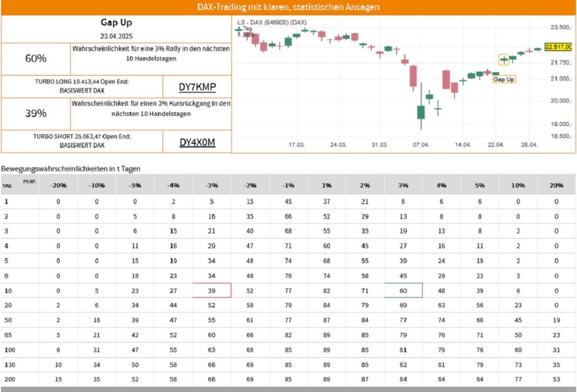Click the LS - DAX (846900) chart title
Image resolution: width=577 pixels, height=392 pixels.
[271, 23]
